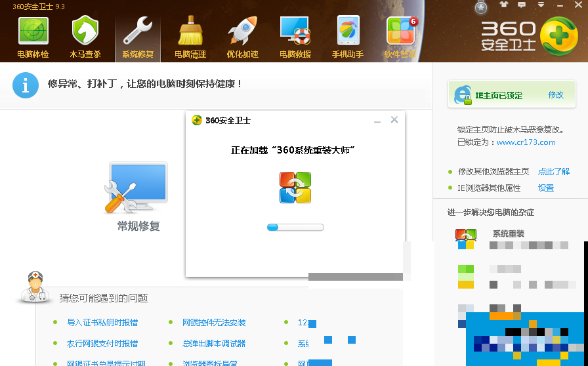This screenshot has width=588, height=366.
Task: Click 进一步解决您电脑的杂症 heading
Action: [x=490, y=213]
